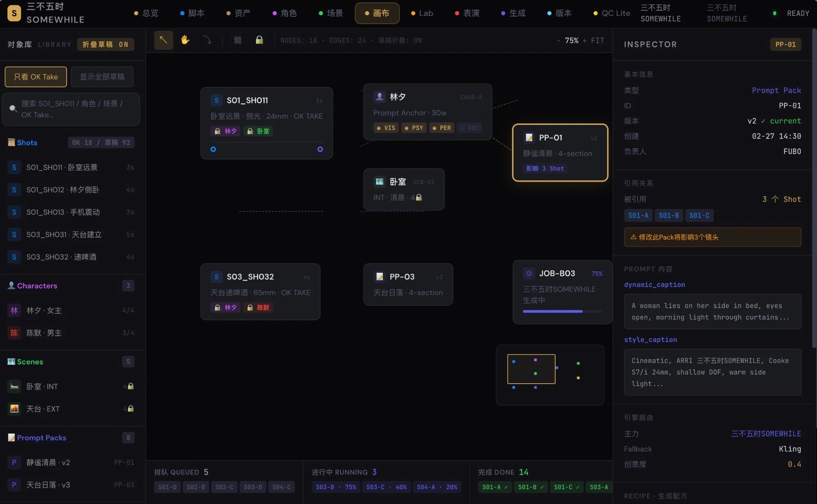
Task: Collapse the Prompt Packs section
Action: [x=41, y=437]
